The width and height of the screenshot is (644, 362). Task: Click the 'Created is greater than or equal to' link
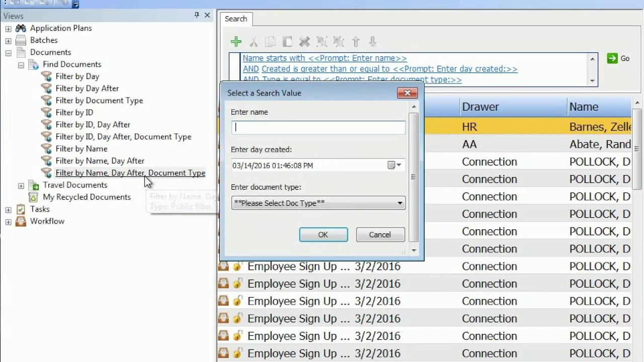389,69
